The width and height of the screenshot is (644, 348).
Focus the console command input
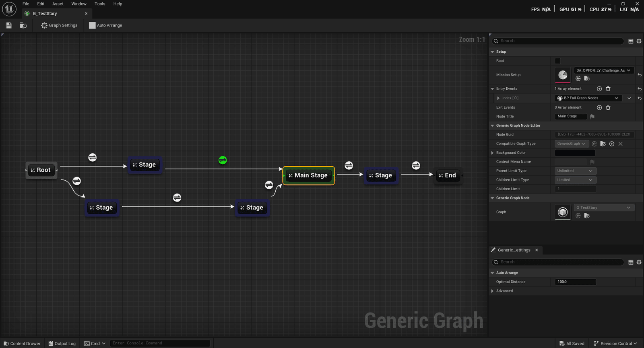(160, 343)
